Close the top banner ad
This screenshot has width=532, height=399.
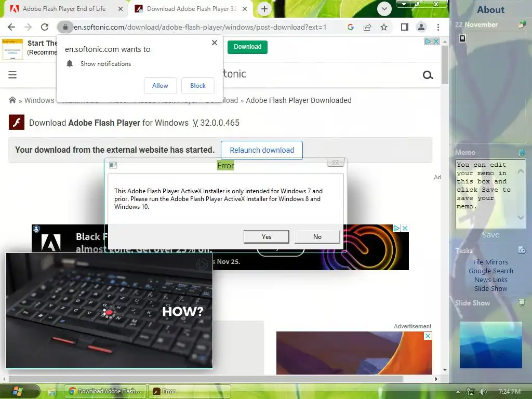pyautogui.click(x=436, y=42)
